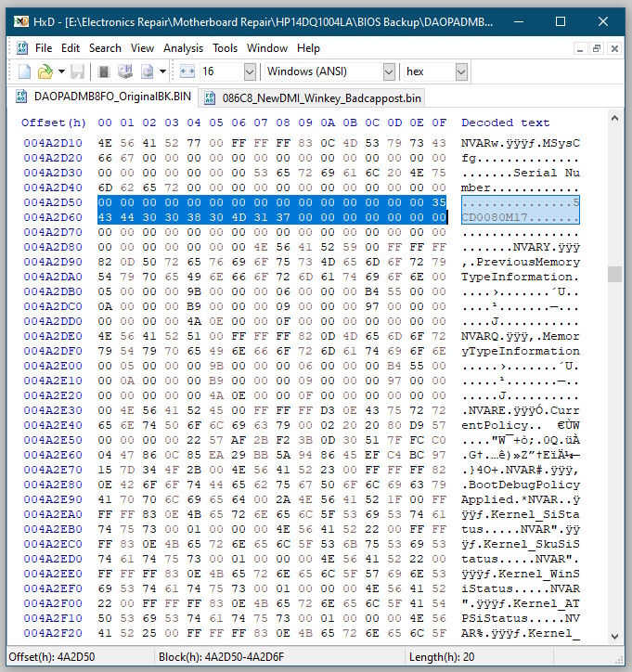
Task: Open the Edit menu
Action: pos(71,48)
